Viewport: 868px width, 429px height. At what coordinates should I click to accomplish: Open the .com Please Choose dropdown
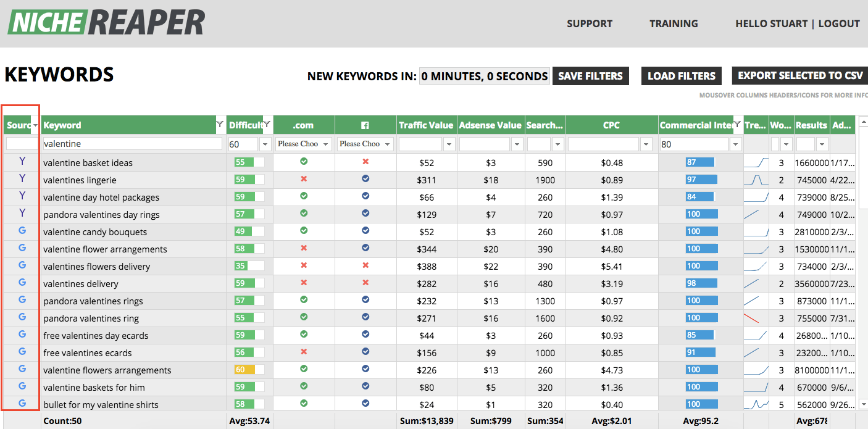point(304,144)
